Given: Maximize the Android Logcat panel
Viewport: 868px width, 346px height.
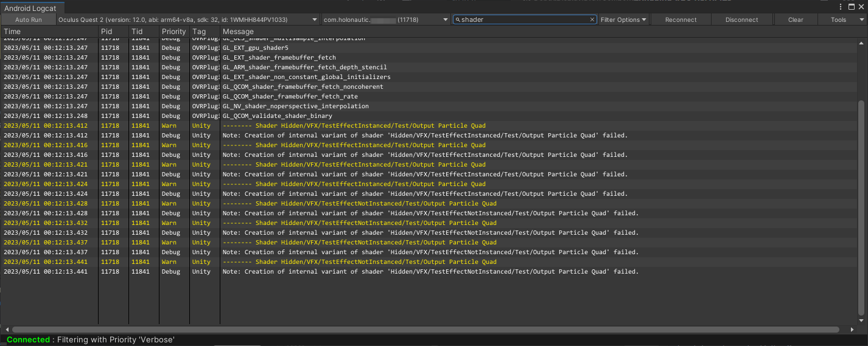Looking at the screenshot, I should [851, 7].
